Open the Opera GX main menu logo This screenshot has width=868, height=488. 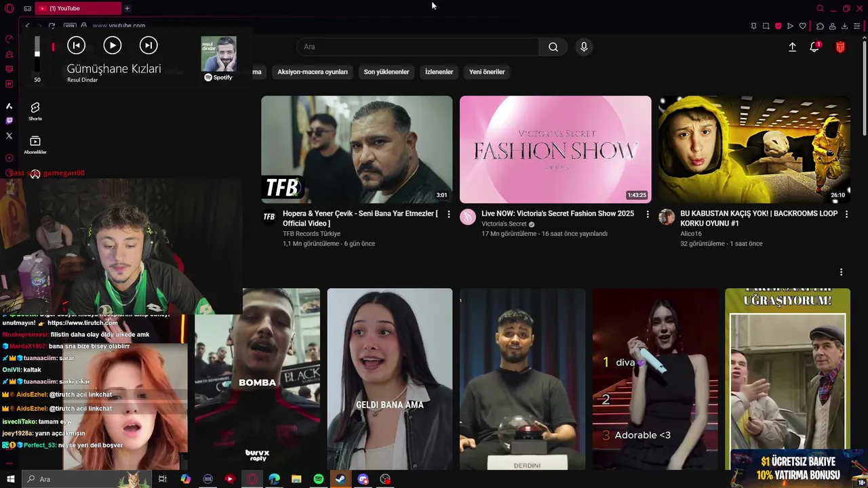click(9, 8)
